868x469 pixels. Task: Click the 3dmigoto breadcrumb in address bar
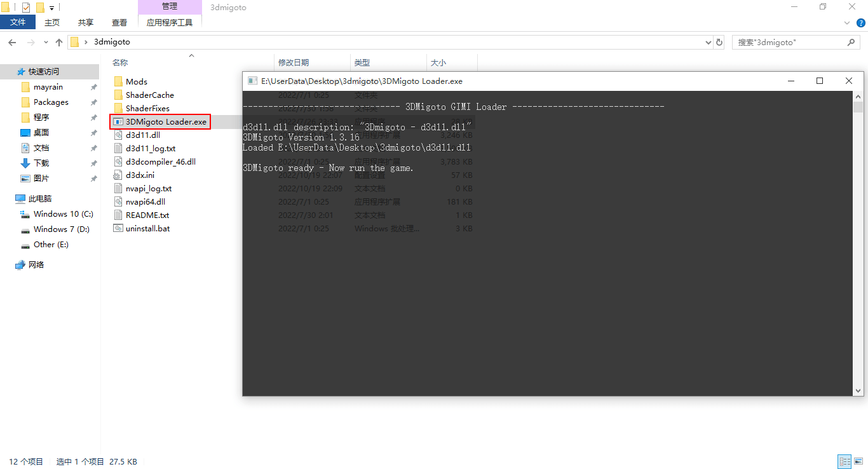[x=112, y=42]
